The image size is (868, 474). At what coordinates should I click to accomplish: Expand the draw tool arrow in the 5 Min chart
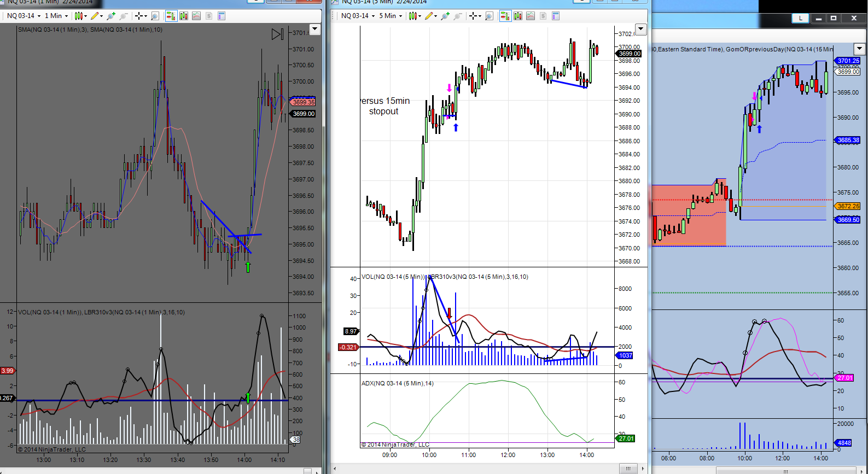[x=436, y=16]
